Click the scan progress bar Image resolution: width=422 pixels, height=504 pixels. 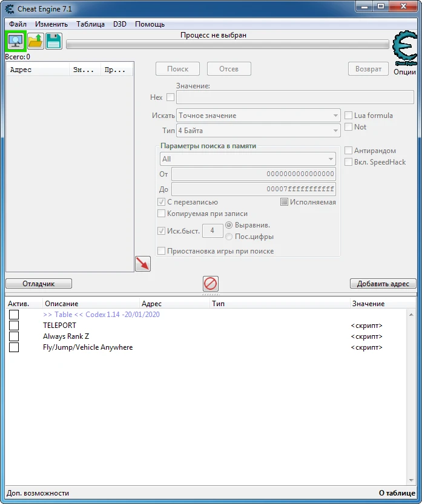click(x=228, y=44)
